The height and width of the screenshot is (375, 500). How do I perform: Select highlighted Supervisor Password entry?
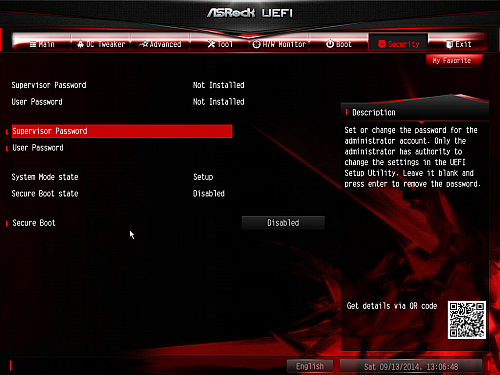pyautogui.click(x=122, y=131)
